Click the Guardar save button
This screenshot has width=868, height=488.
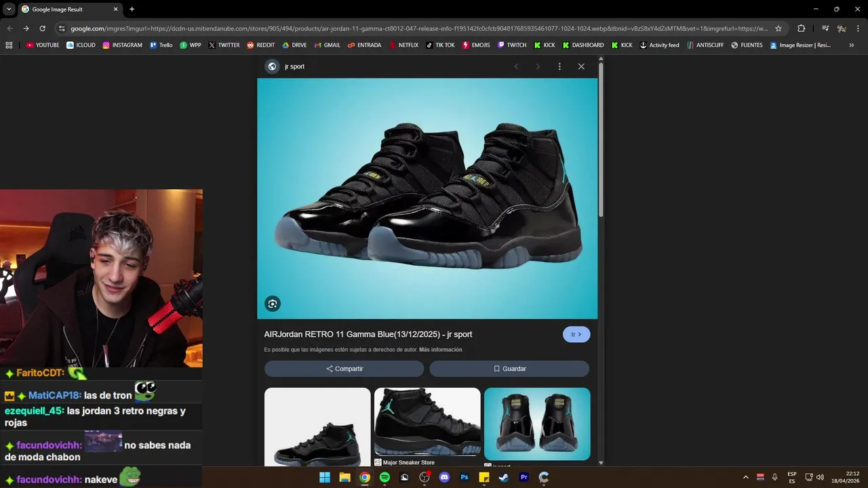[509, 369]
